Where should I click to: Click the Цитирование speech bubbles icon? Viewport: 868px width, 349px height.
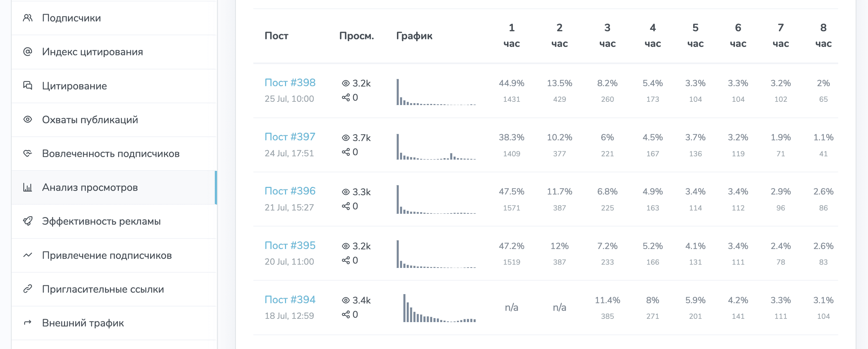pyautogui.click(x=28, y=85)
